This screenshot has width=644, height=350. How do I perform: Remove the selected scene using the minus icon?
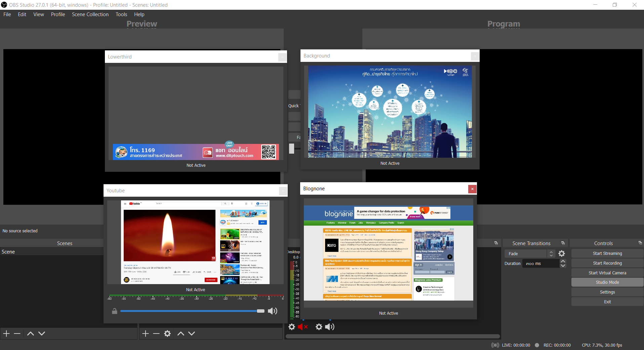(x=17, y=333)
